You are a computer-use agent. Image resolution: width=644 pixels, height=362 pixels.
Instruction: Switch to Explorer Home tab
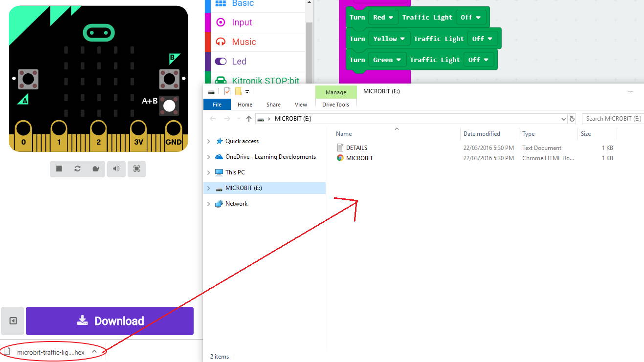click(245, 105)
